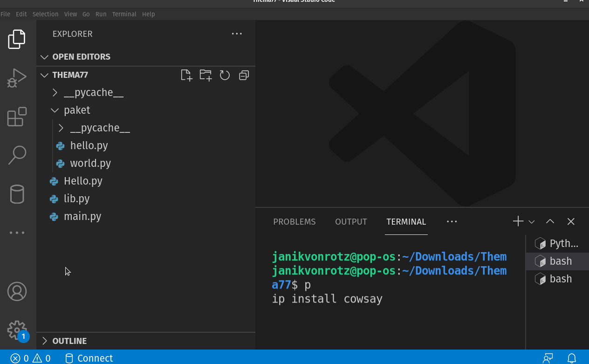Collapse all folders in Explorer

[x=244, y=75]
